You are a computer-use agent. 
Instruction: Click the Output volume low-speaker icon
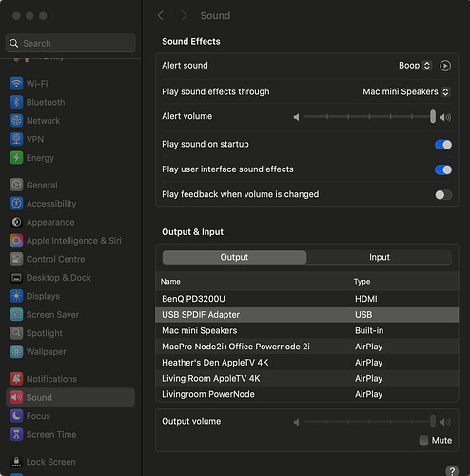[296, 422]
